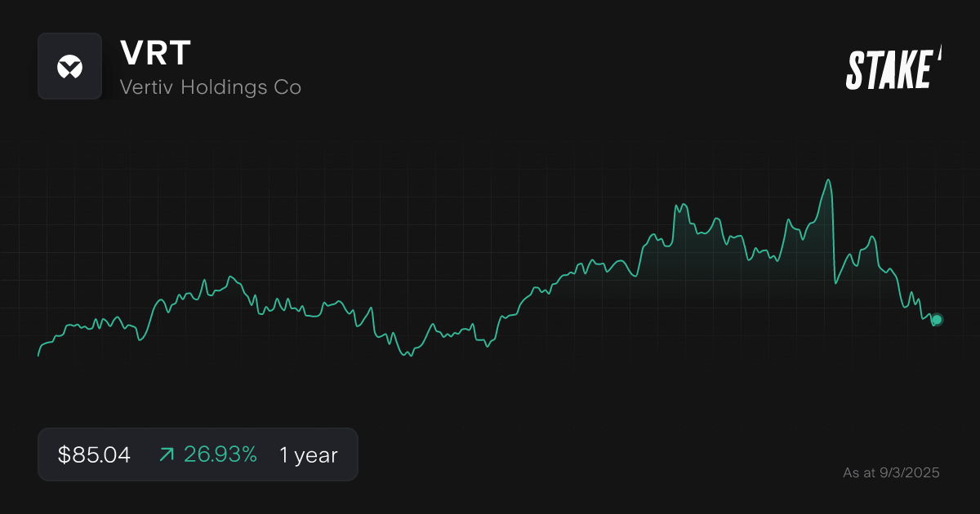The image size is (980, 514).
Task: Click the Vertiv Holdings Co company name
Action: point(211,86)
